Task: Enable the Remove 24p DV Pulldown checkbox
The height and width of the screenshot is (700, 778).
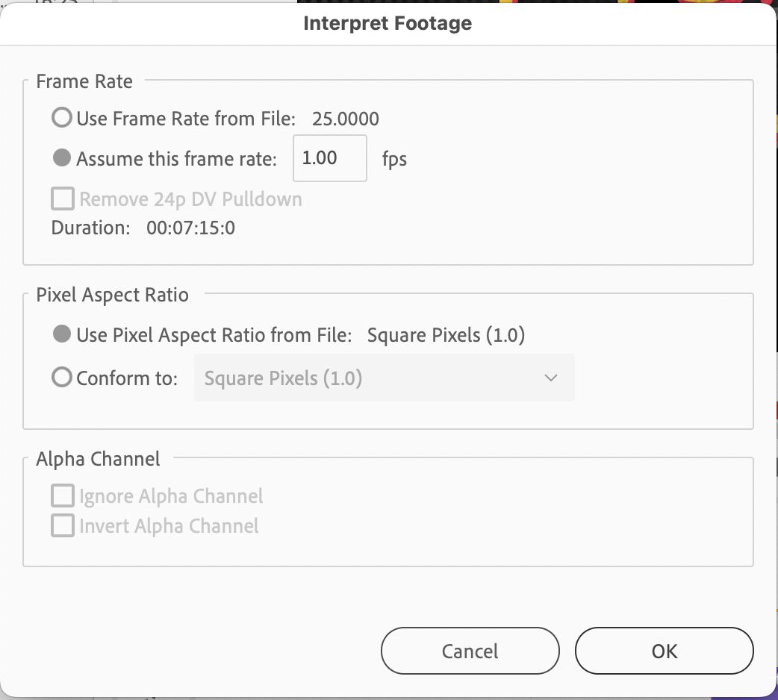Action: (63, 199)
